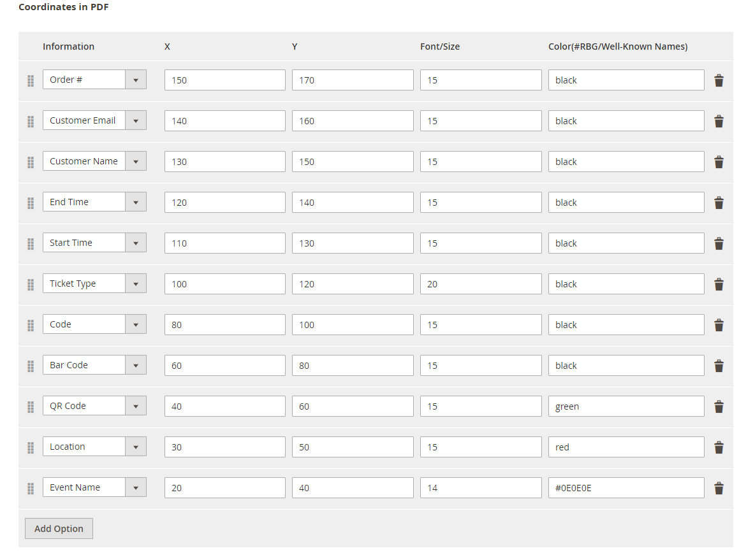Click the Font/Size column header
Viewport: 746px width, 560px height.
439,47
